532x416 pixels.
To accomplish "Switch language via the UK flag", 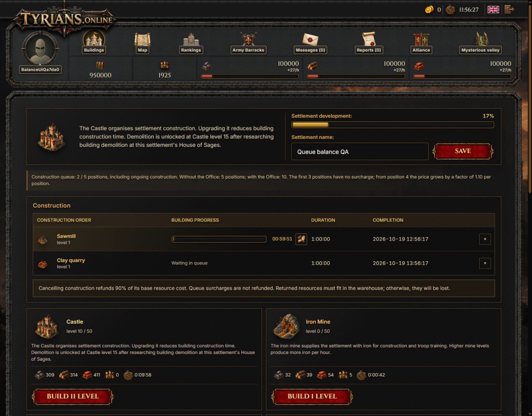I will (x=493, y=10).
